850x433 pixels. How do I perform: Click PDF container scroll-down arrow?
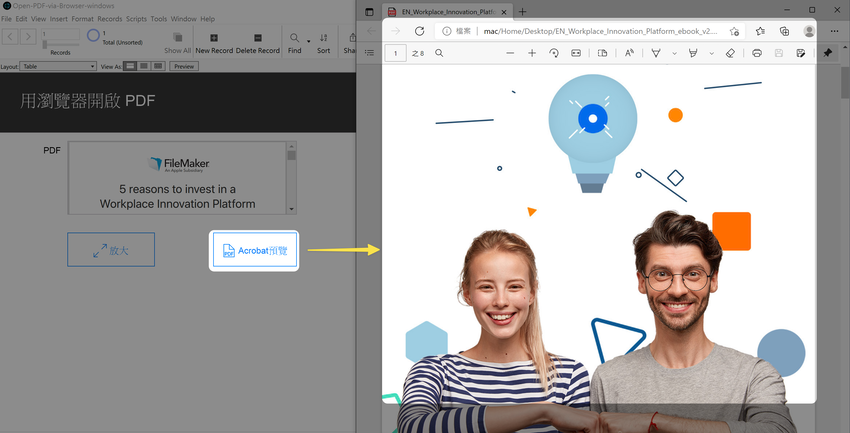pos(292,209)
